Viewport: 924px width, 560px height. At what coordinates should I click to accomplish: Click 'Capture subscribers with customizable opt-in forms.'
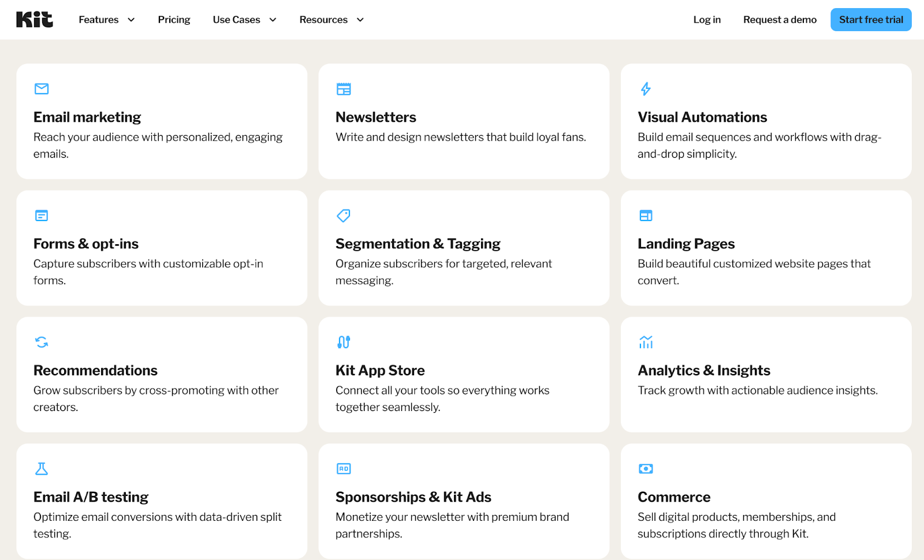click(x=148, y=272)
